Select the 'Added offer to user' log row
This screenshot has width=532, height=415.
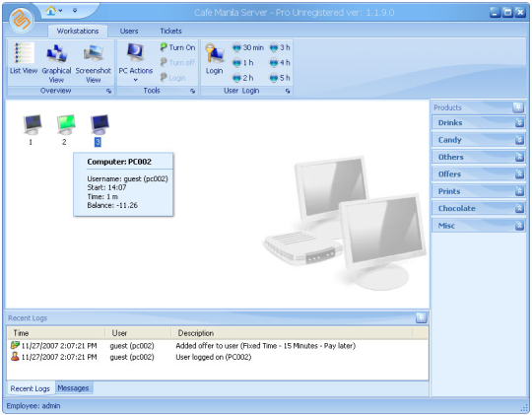pos(217,346)
